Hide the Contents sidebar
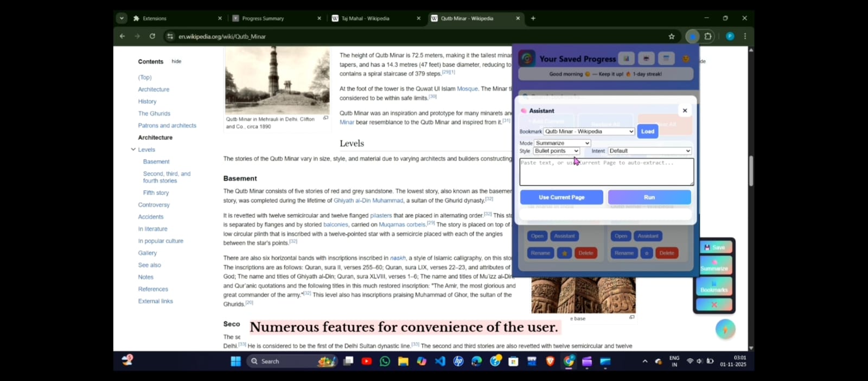The height and width of the screenshot is (381, 868). coord(176,61)
